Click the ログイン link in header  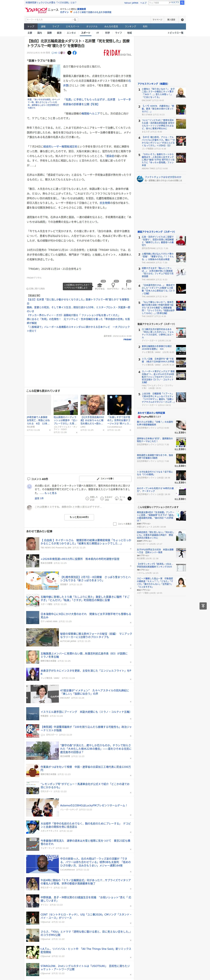(64, 12)
